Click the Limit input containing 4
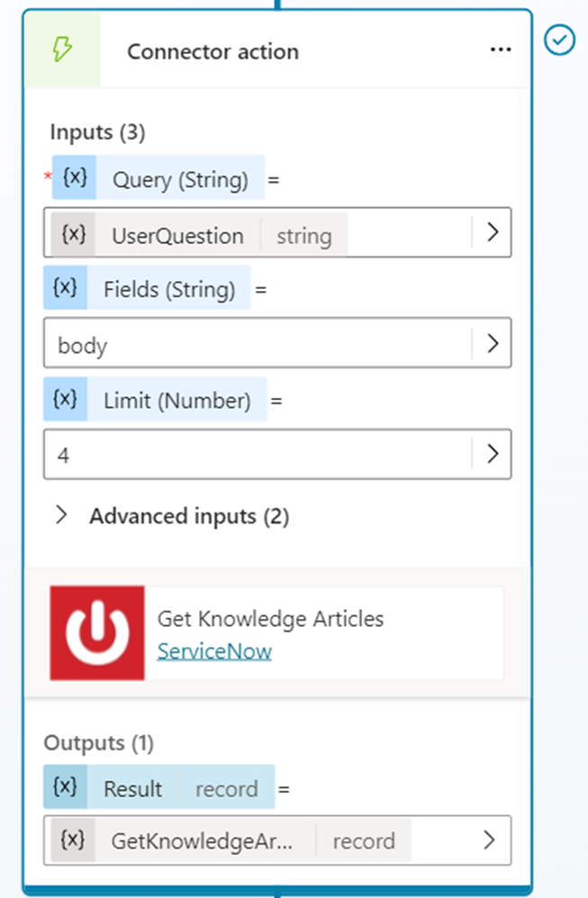Viewport: 588px width, 898px height. pyautogui.click(x=257, y=454)
